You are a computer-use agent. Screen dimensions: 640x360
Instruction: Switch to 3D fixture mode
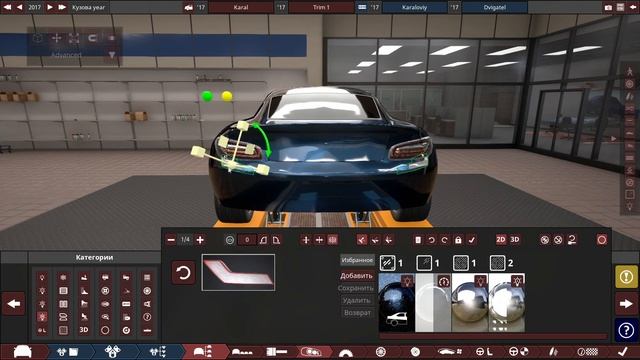515,240
